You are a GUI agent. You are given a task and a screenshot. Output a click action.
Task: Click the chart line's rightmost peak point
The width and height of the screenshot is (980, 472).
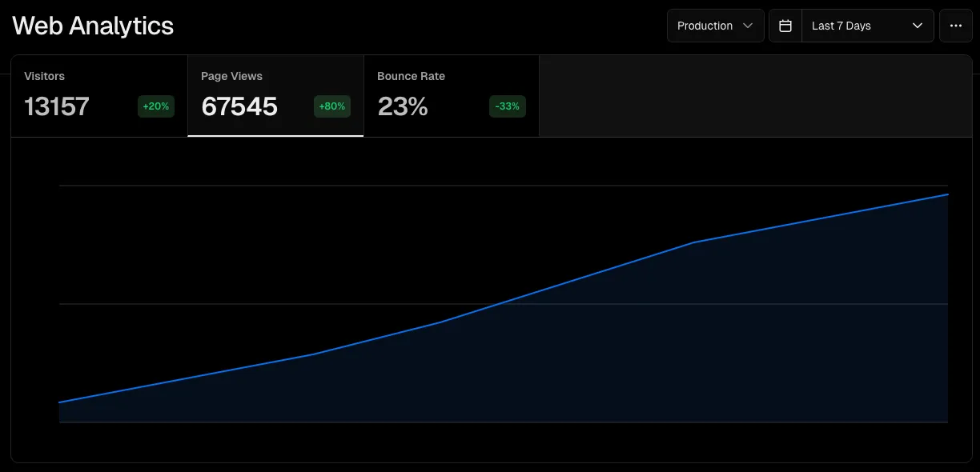coord(947,194)
